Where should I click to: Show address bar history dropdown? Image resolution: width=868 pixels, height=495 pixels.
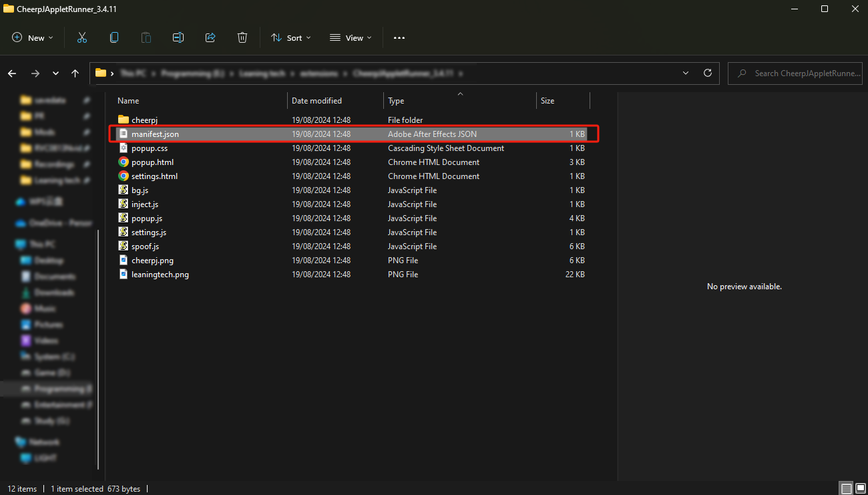686,73
